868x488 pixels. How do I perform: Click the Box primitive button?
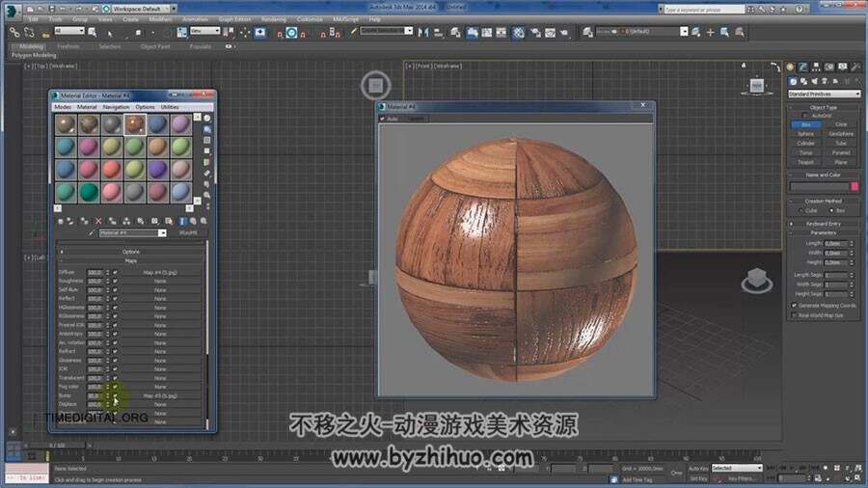(806, 124)
